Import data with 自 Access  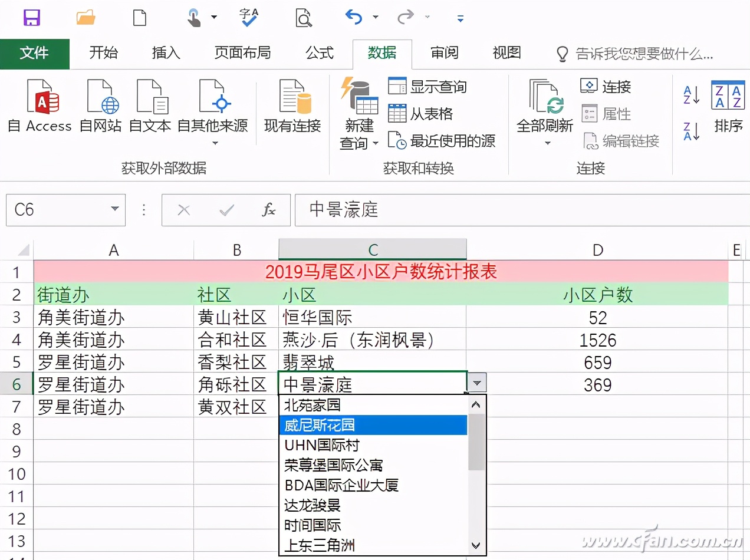pyautogui.click(x=40, y=106)
